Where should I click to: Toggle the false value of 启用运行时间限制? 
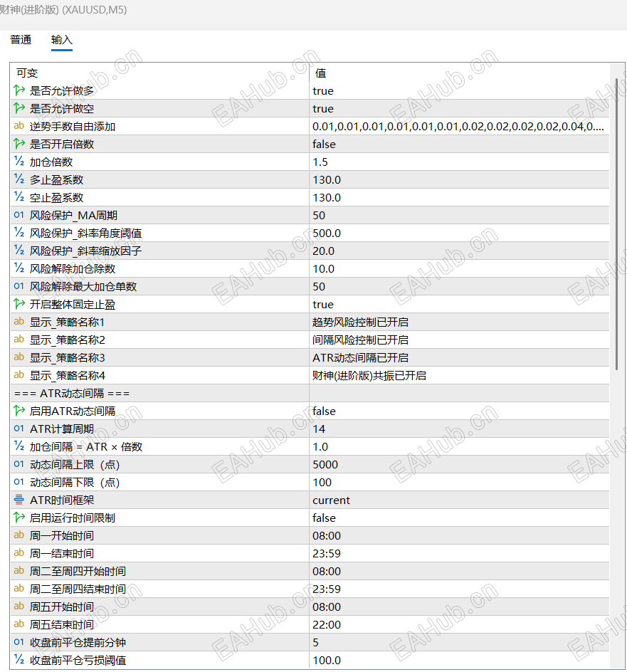[324, 518]
